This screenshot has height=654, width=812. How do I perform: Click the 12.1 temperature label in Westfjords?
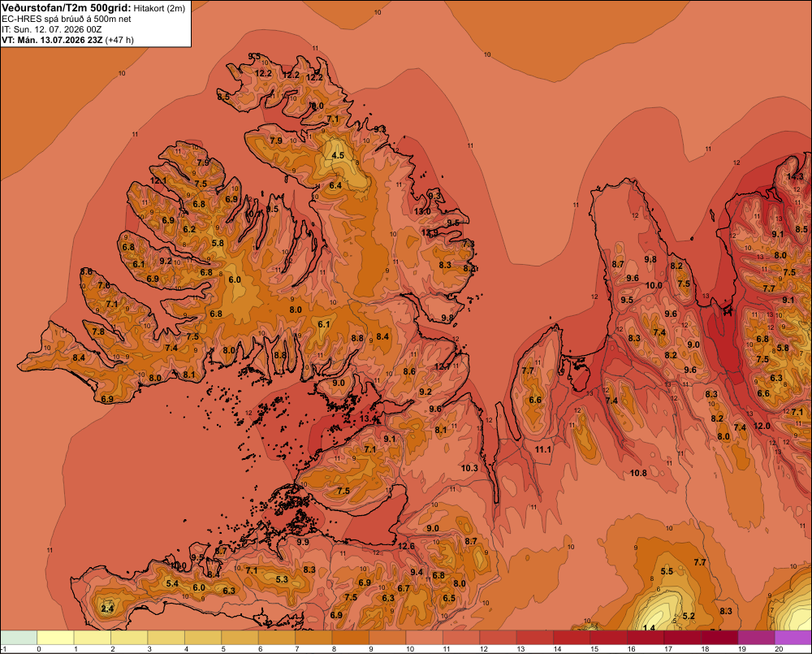tap(158, 180)
